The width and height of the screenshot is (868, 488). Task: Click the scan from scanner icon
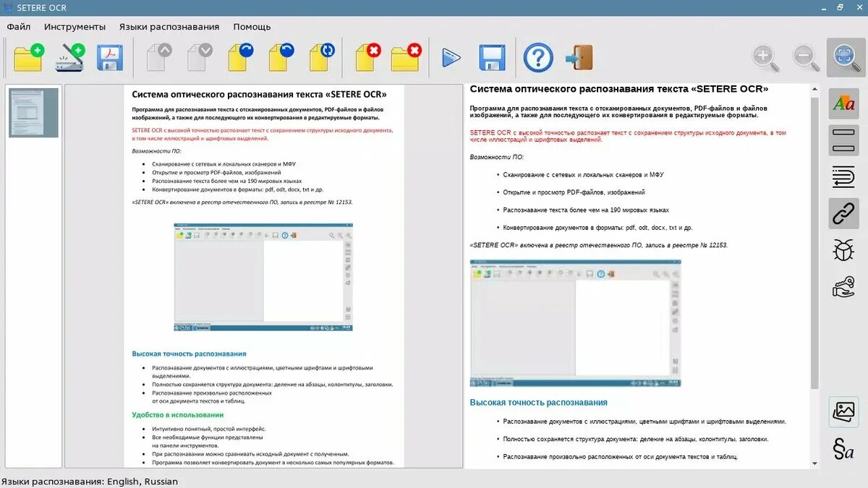pos(70,58)
